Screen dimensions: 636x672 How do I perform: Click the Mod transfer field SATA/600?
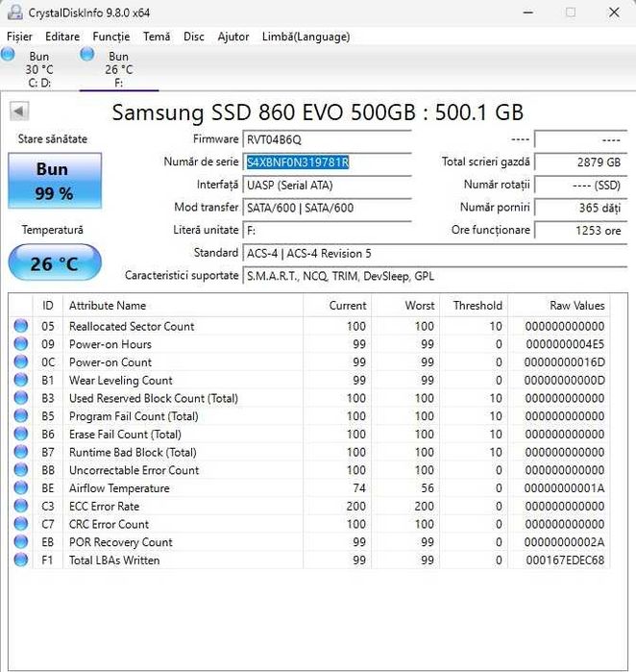point(328,208)
